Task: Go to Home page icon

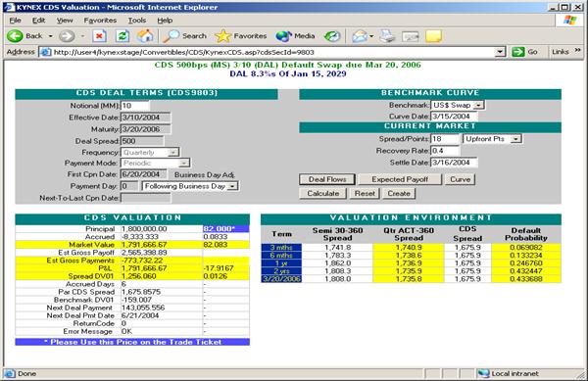Action: [x=145, y=36]
